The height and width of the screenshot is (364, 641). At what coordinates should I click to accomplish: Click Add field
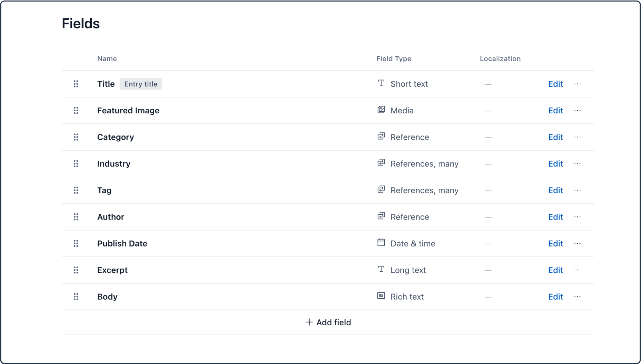[328, 322]
